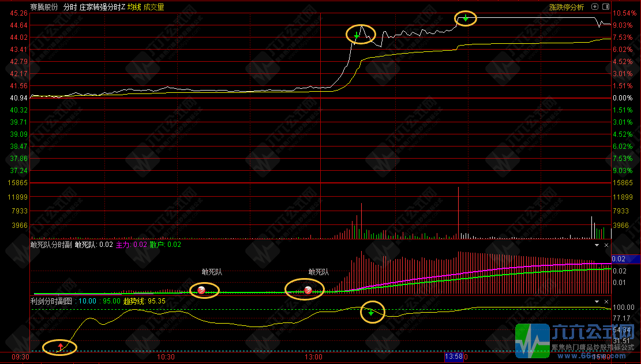Close the 敢死队分时副 indicator panel
Image resolution: width=641 pixels, height=364 pixels.
coord(606,245)
